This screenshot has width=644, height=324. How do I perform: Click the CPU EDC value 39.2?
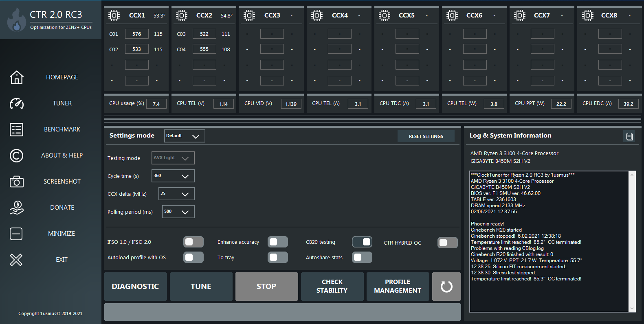(x=629, y=104)
